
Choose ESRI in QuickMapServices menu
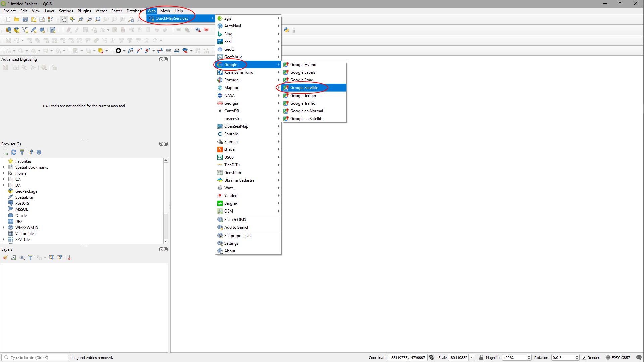coord(248,42)
